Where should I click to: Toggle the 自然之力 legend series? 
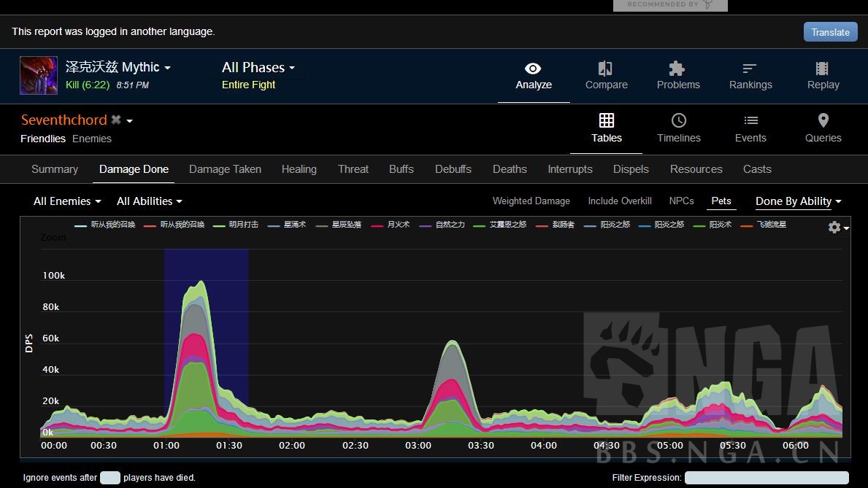pos(442,225)
